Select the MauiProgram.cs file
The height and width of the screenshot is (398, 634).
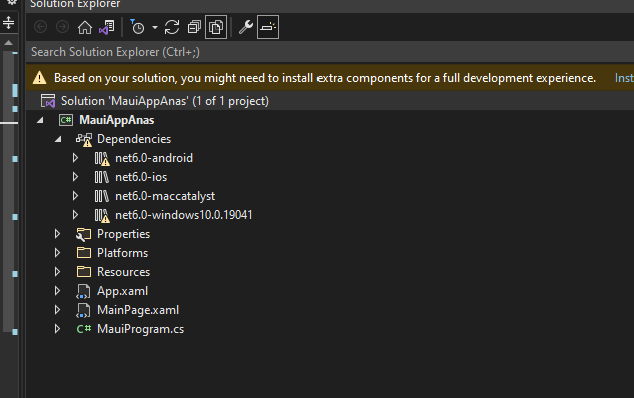140,329
